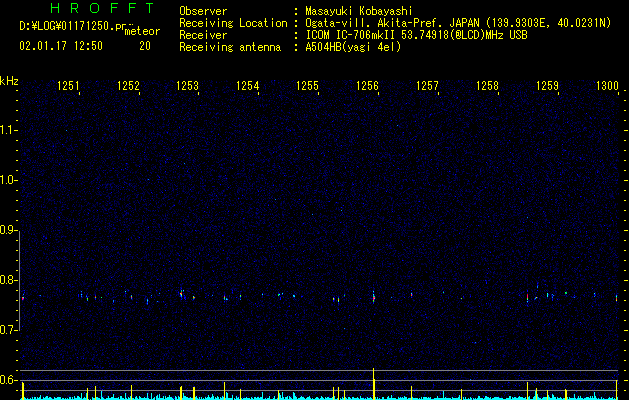Click the Receiver label
Screen dimensions: 629x400
tap(203, 35)
